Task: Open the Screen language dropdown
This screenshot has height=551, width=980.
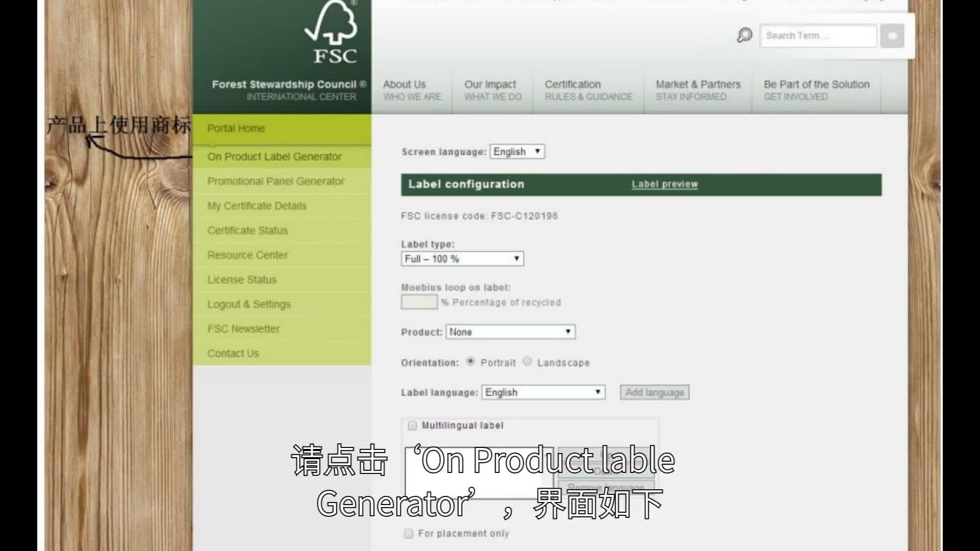Action: [517, 152]
